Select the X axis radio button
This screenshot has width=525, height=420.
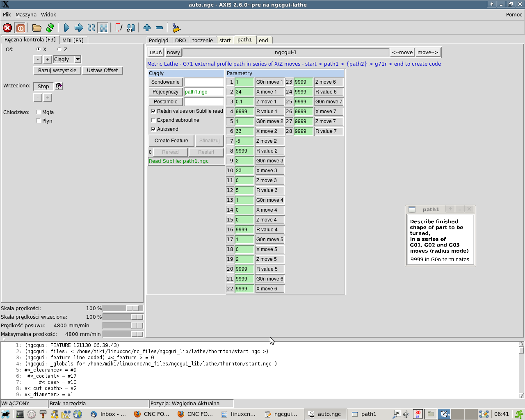[39, 49]
